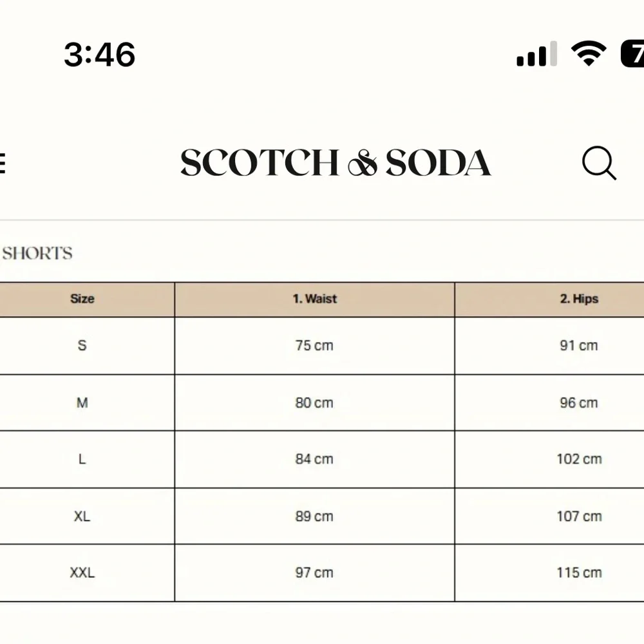Click the 1. Waist column header

click(315, 299)
